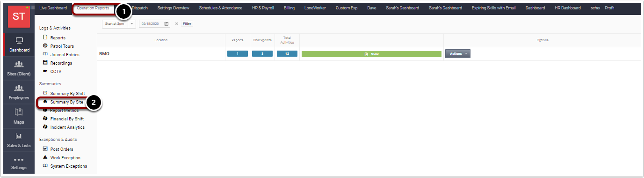Click the green View button for BMO
Viewport: 644px width, 178px height.
tap(371, 54)
